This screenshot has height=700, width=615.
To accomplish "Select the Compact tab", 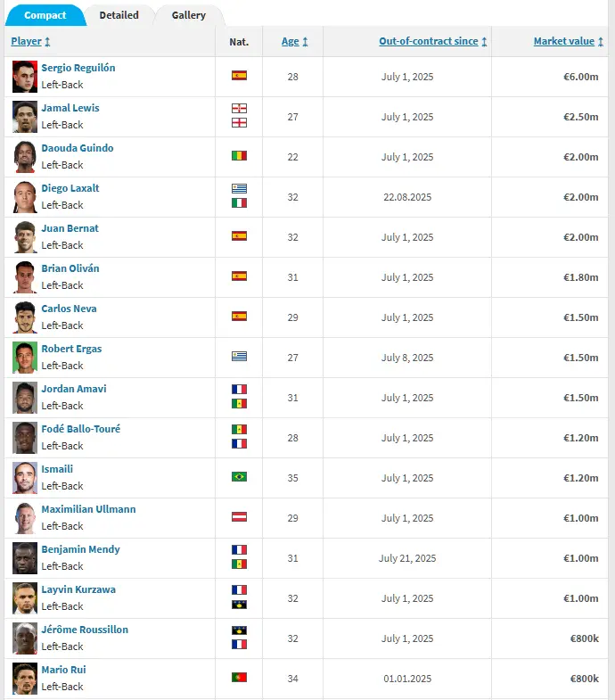I will [45, 15].
